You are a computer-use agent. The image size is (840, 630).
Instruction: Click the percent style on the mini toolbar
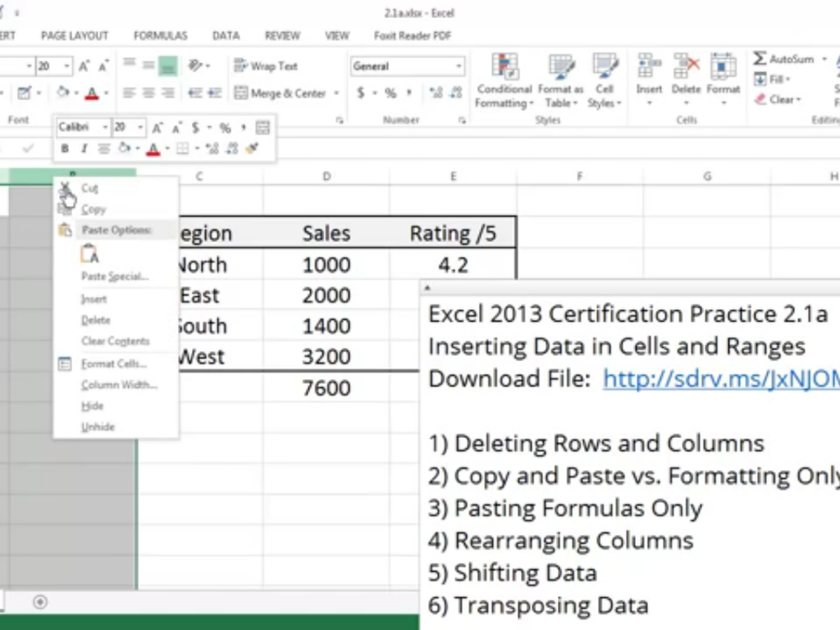pos(225,128)
